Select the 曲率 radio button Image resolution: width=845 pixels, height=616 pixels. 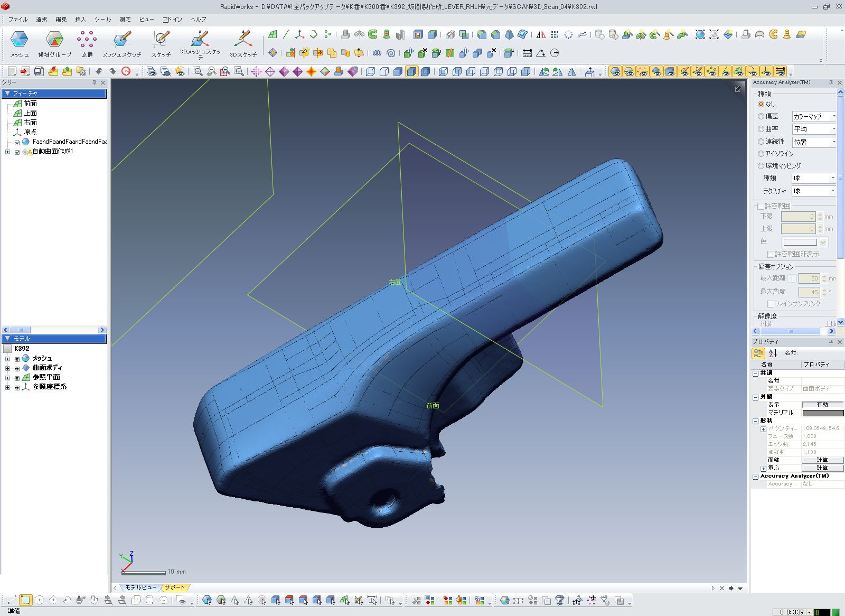761,129
